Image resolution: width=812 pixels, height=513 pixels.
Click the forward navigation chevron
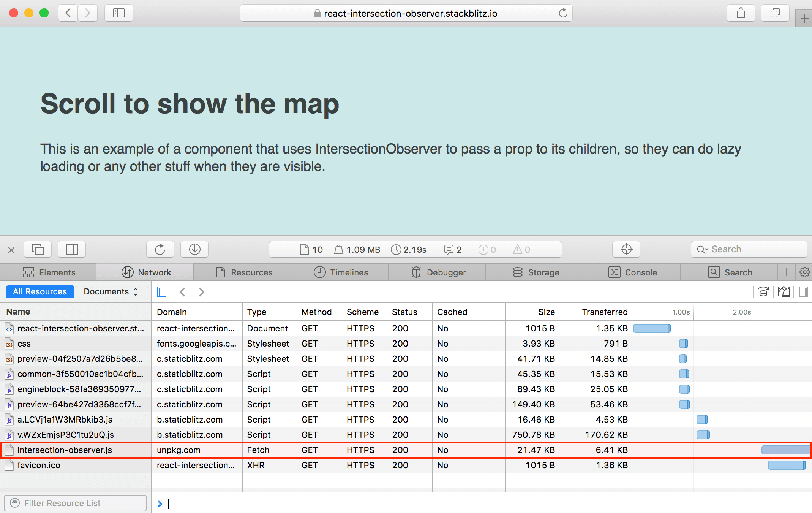point(202,292)
